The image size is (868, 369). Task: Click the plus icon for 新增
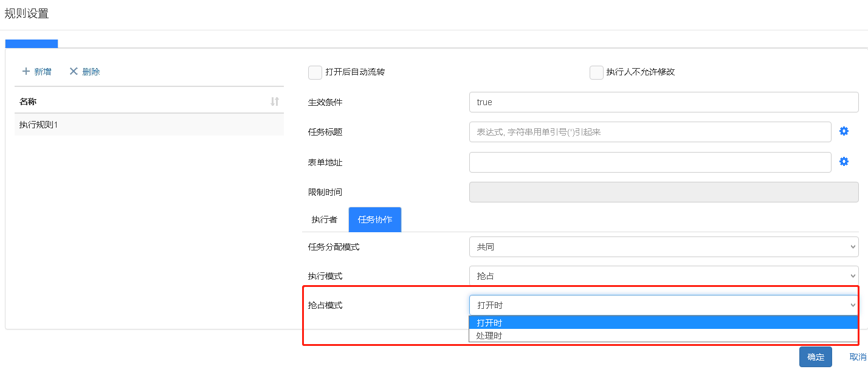tap(26, 72)
